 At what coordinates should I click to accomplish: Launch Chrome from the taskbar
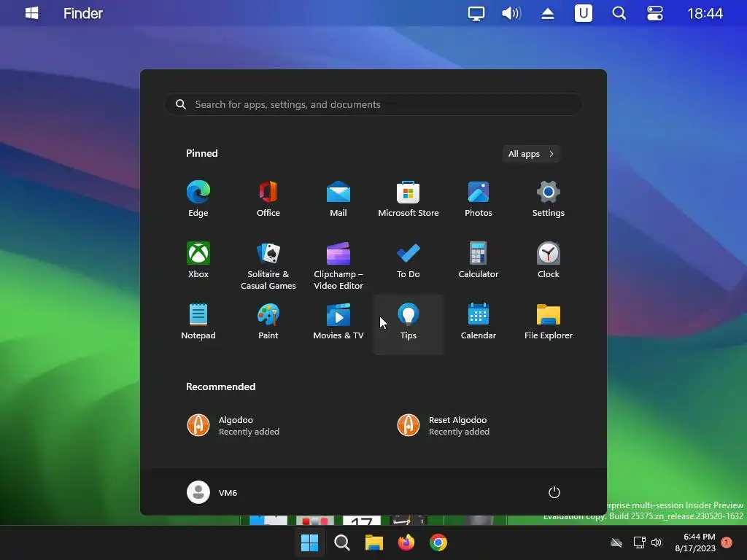pos(438,542)
